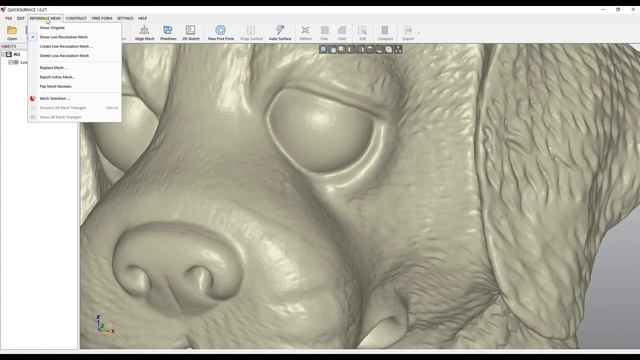The width and height of the screenshot is (640, 360).
Task: Choose the Fillet tool
Action: (x=342, y=33)
